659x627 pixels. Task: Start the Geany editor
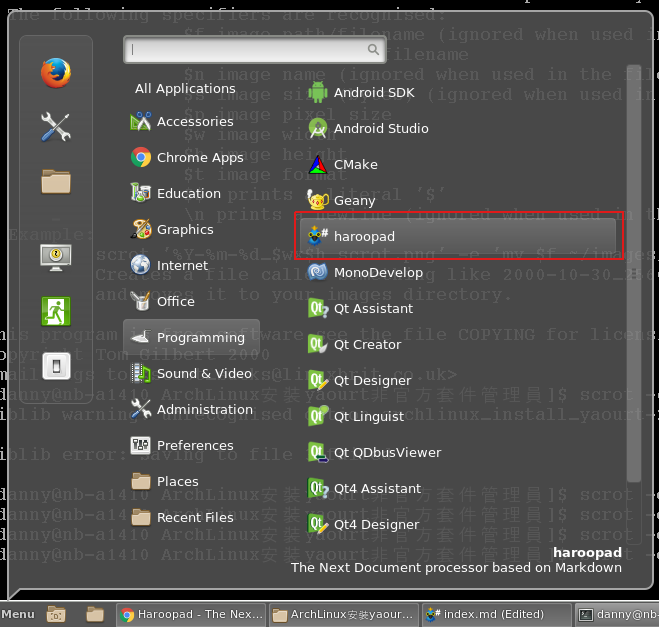point(354,200)
